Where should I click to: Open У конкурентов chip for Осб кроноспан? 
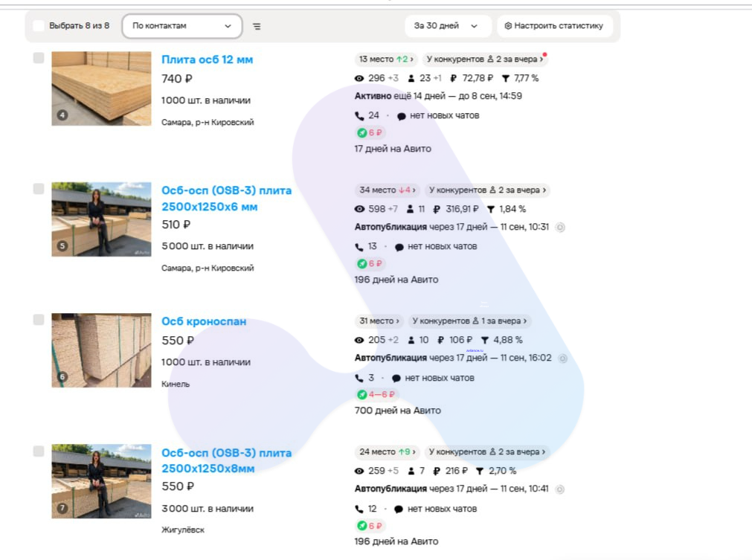469,321
